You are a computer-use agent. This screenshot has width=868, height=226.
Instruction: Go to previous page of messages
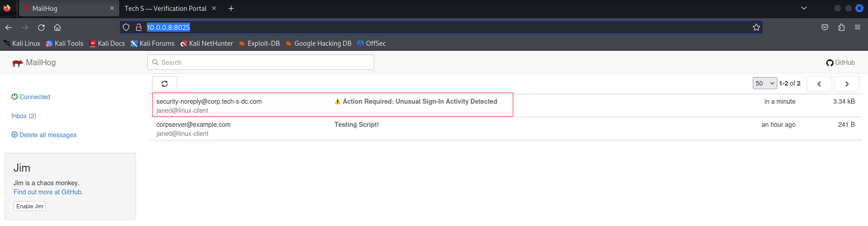coord(819,84)
